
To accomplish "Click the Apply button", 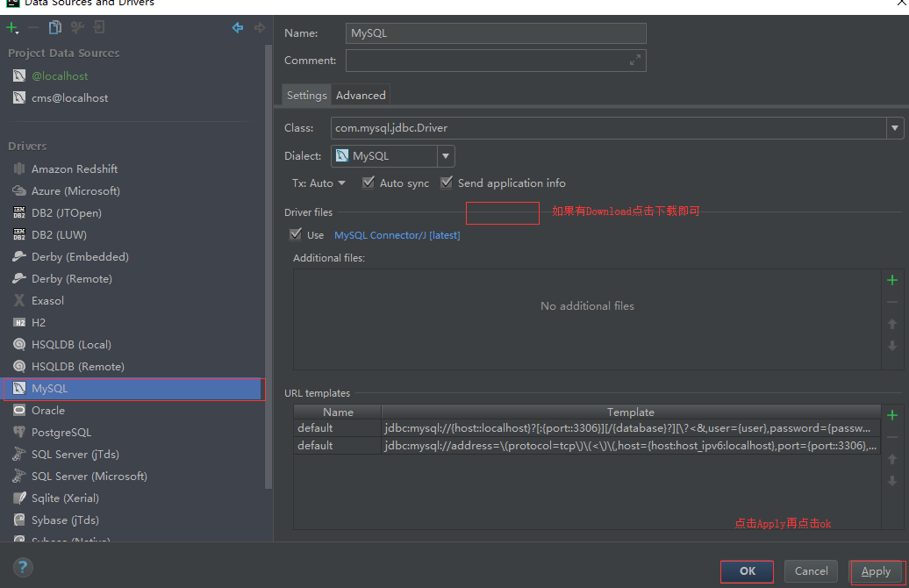I will point(876,571).
